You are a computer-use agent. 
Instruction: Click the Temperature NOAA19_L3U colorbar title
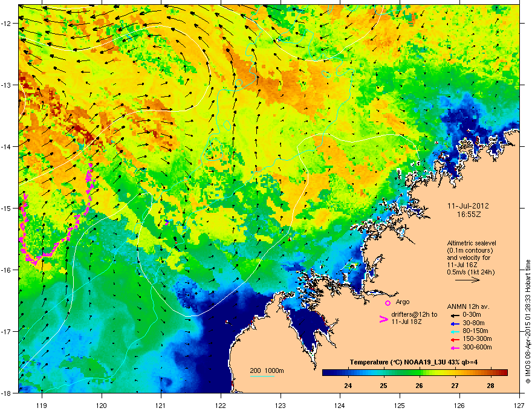click(x=414, y=362)
